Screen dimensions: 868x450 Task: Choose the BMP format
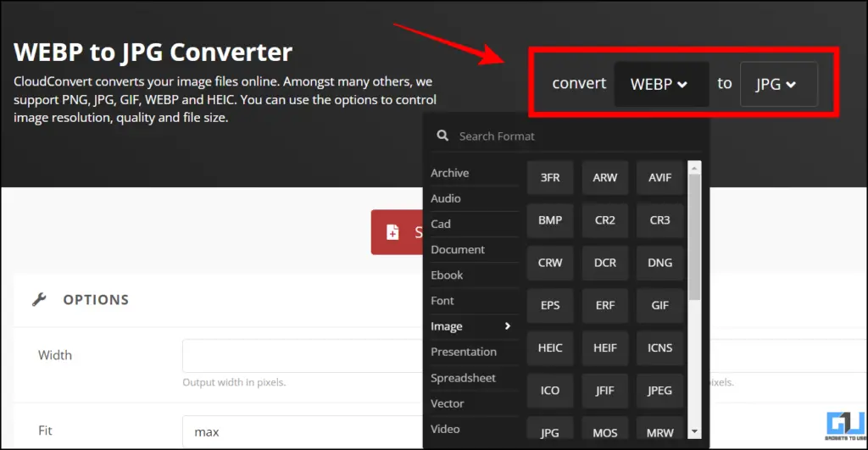tap(550, 220)
